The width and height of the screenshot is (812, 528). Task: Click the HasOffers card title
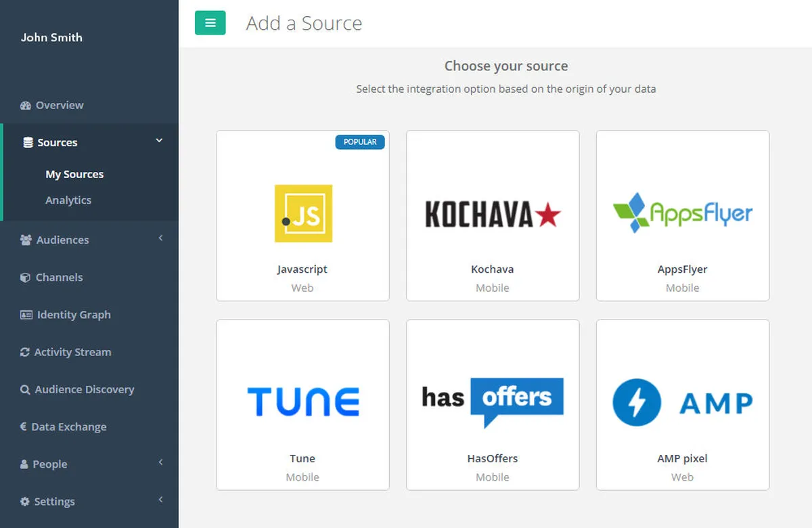[493, 458]
